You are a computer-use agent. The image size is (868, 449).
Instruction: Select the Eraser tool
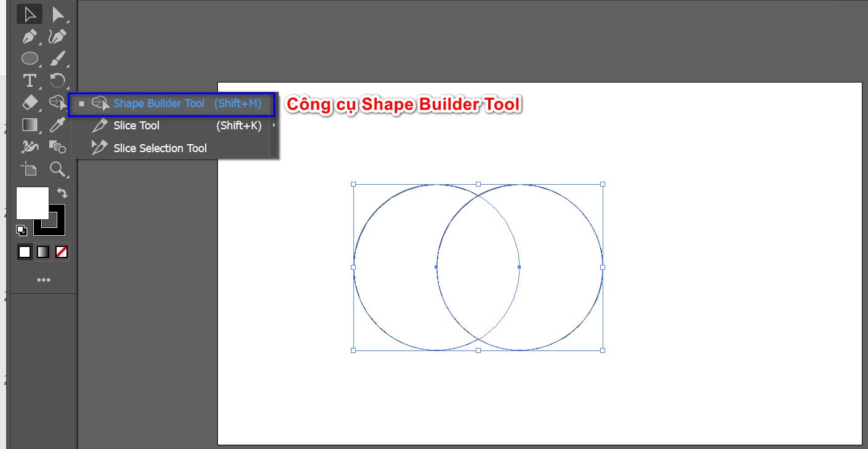(29, 102)
